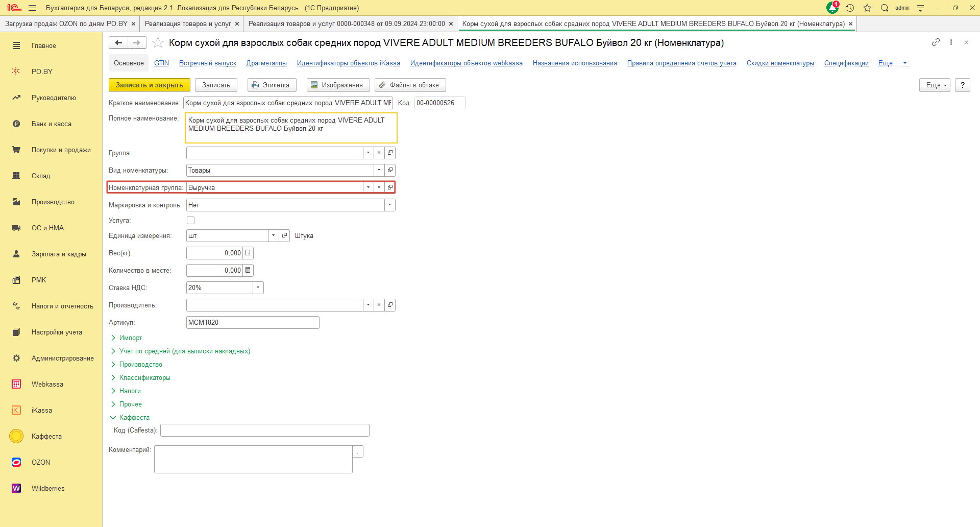The height and width of the screenshot is (527, 980).
Task: Open the OZON section
Action: (x=41, y=462)
